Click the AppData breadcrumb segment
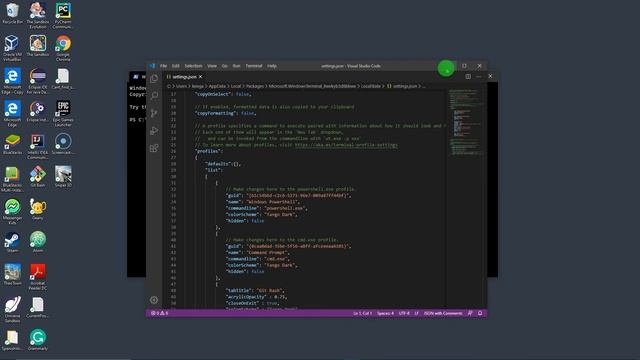Screen dimensions: 640x360 (217, 86)
